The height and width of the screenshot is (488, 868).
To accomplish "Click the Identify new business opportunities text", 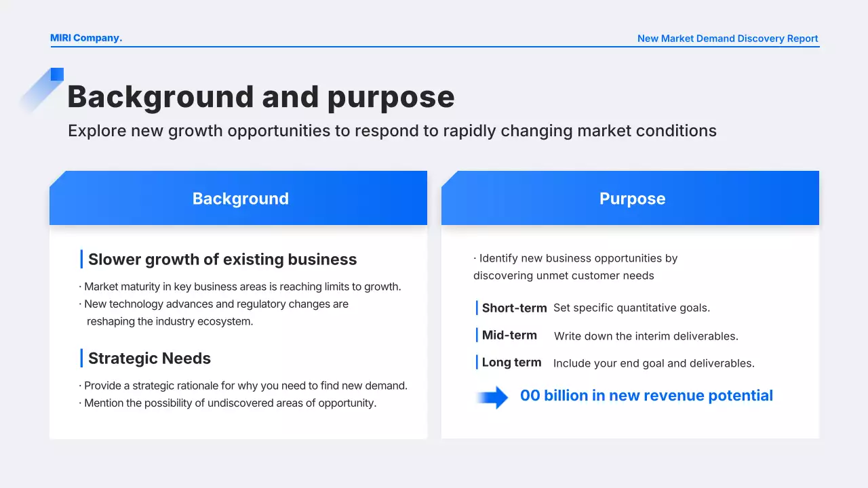I will (576, 258).
